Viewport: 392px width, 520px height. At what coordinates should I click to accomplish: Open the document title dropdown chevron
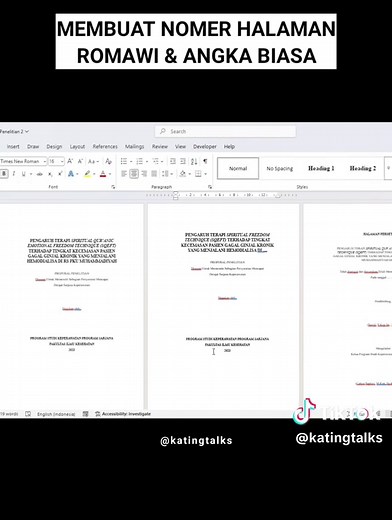click(x=27, y=131)
